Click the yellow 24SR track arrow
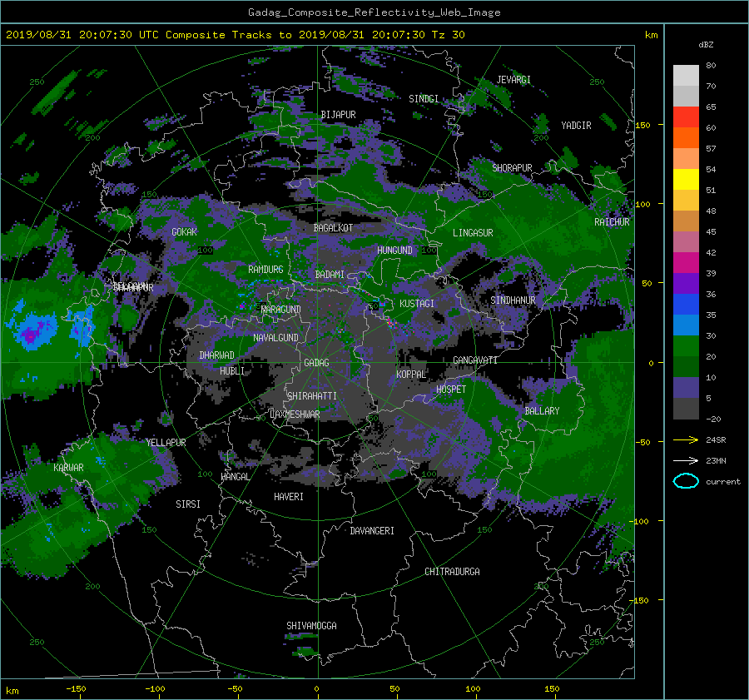Screen dimensions: 749x700 [686, 440]
